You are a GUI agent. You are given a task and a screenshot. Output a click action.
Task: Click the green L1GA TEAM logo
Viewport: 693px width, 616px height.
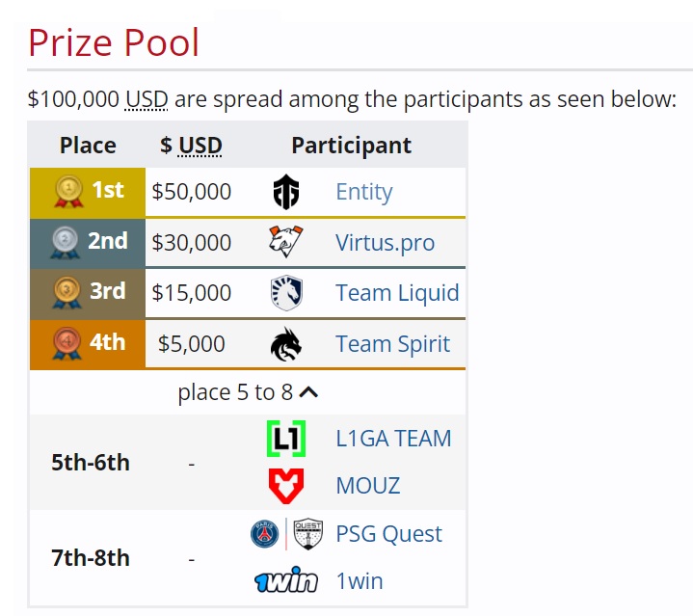point(286,439)
